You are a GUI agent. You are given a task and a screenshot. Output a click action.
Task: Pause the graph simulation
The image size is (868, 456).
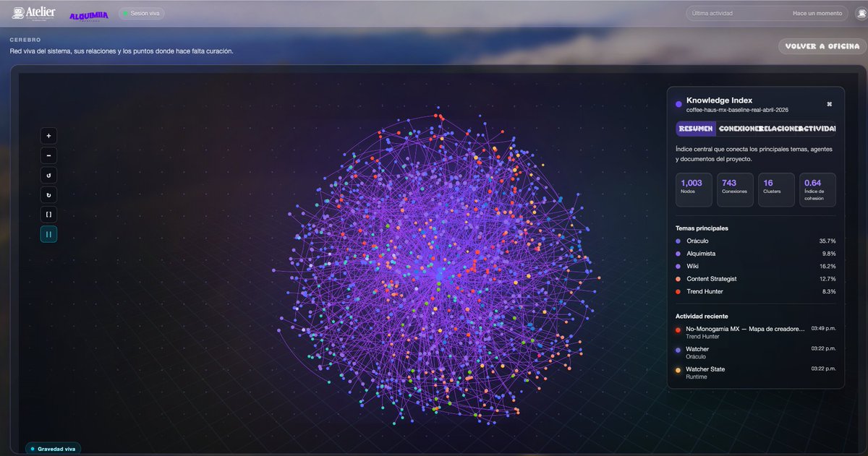[48, 234]
